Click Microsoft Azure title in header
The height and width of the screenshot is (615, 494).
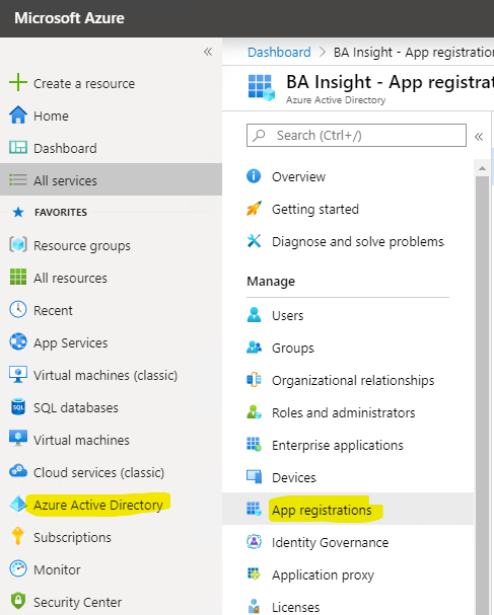point(69,18)
